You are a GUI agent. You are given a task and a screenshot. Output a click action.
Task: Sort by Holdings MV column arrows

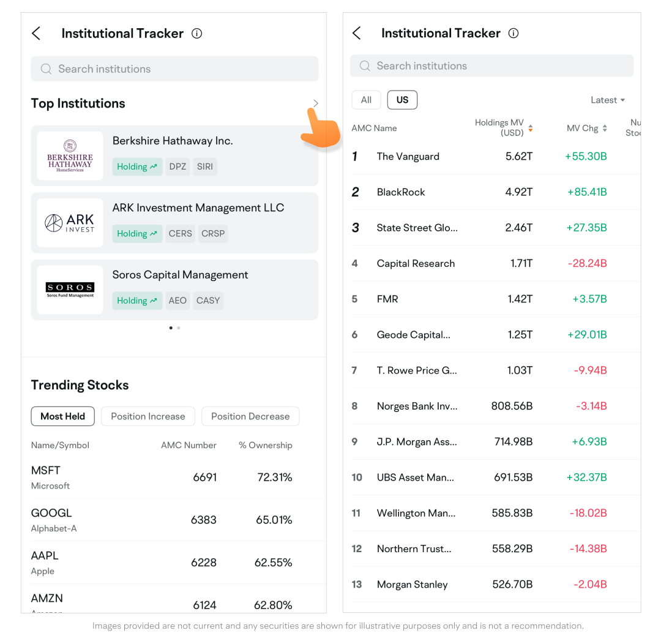click(x=530, y=128)
